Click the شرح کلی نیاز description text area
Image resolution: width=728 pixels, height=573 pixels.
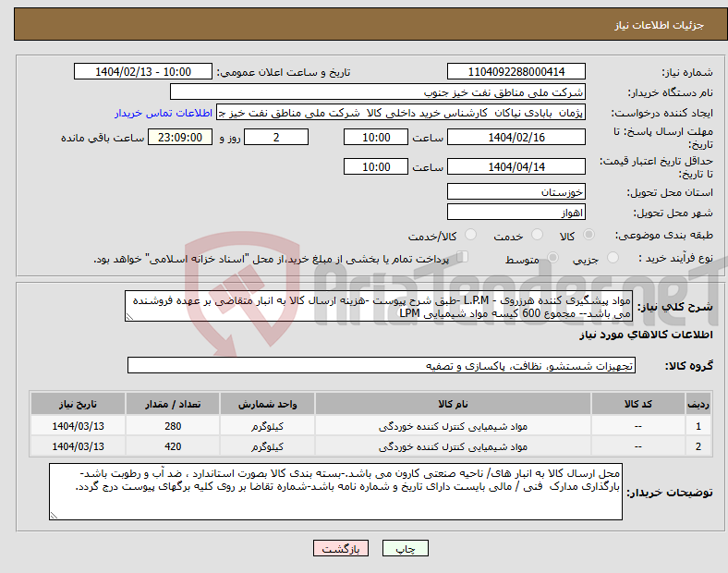(379, 306)
